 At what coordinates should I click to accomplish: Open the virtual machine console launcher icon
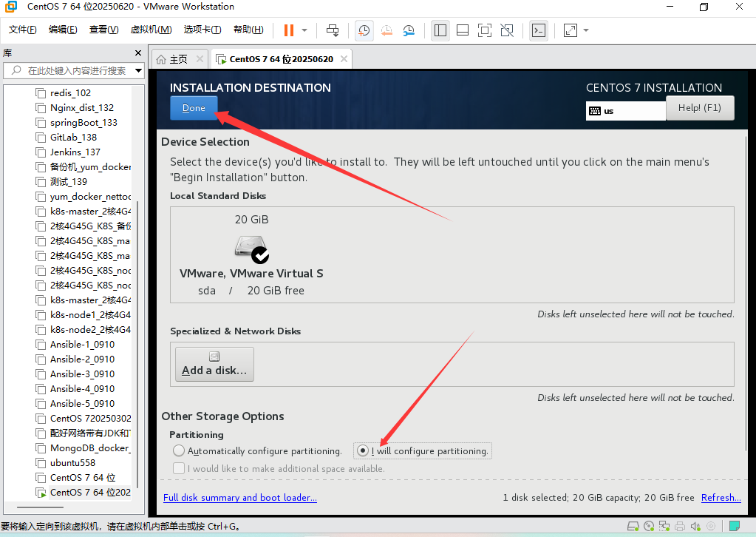point(539,30)
